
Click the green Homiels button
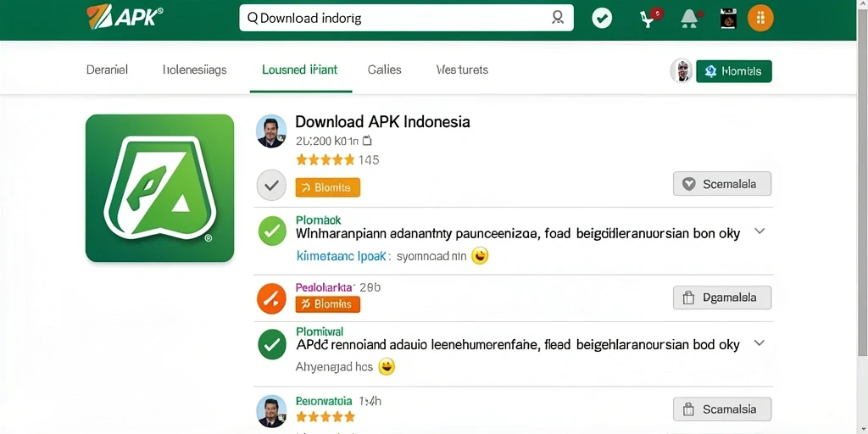[733, 71]
